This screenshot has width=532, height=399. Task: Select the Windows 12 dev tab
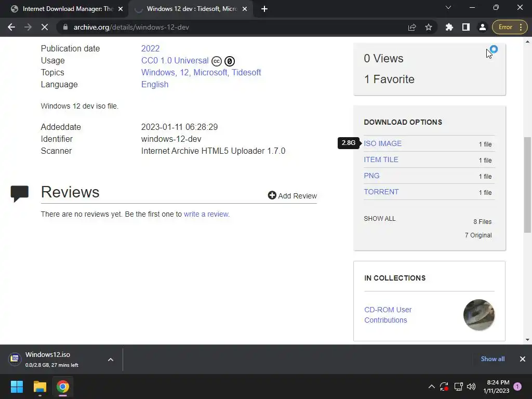click(190, 9)
